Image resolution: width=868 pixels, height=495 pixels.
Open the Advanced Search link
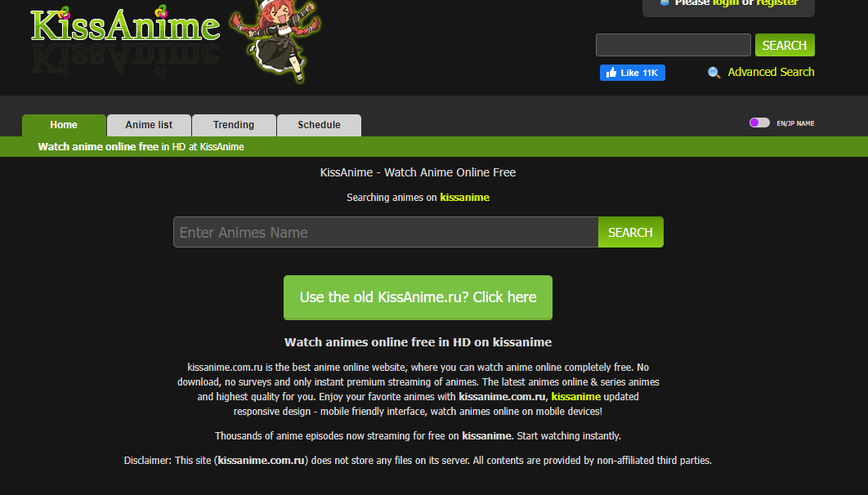[771, 72]
